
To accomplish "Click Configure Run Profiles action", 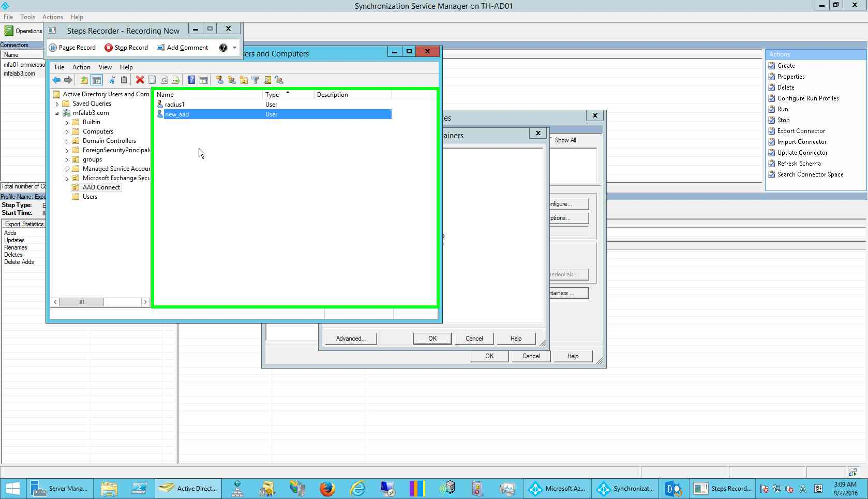I will click(808, 98).
